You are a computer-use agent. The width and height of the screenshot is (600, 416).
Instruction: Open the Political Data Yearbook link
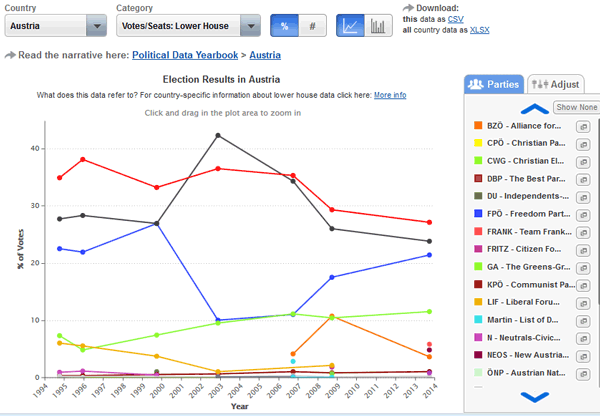(x=185, y=55)
